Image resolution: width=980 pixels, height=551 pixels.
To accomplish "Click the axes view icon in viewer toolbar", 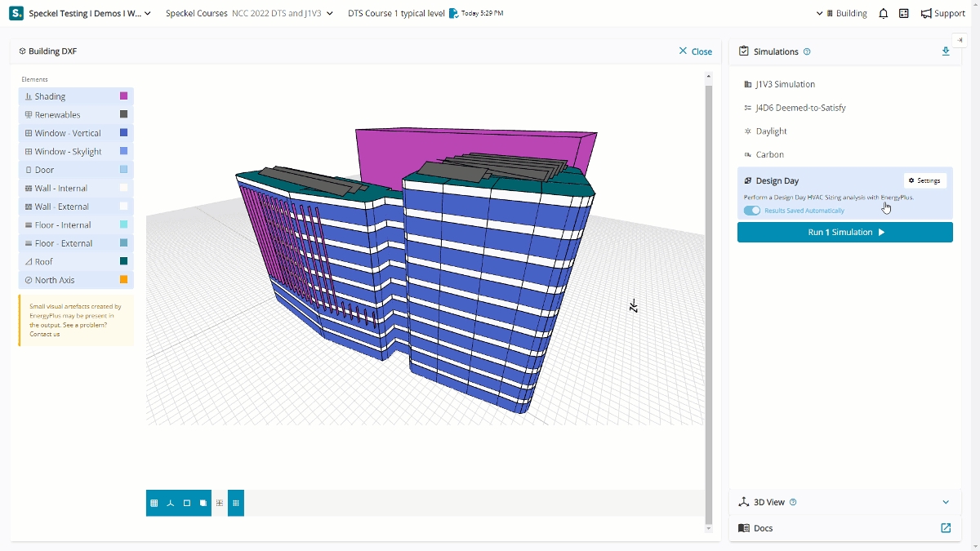I will pyautogui.click(x=171, y=504).
